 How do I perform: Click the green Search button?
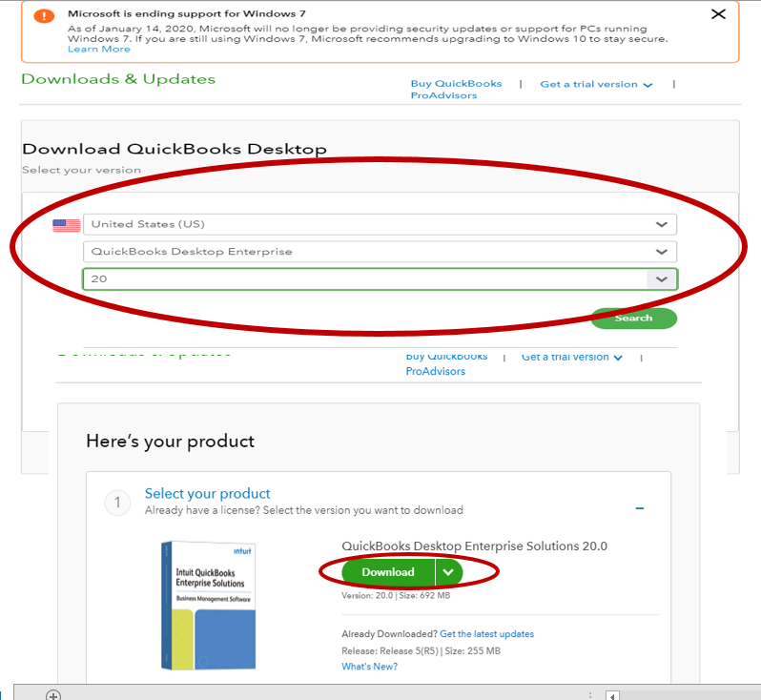point(633,319)
